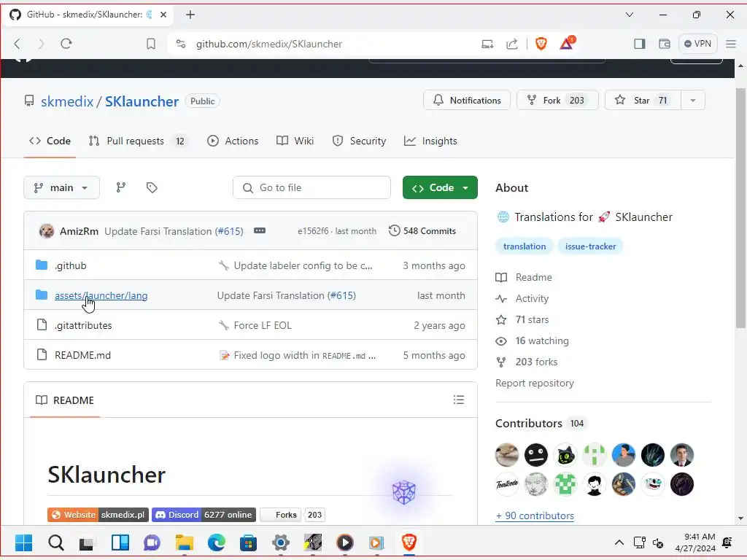
Task: Click site settings icon in address bar
Action: [181, 44]
